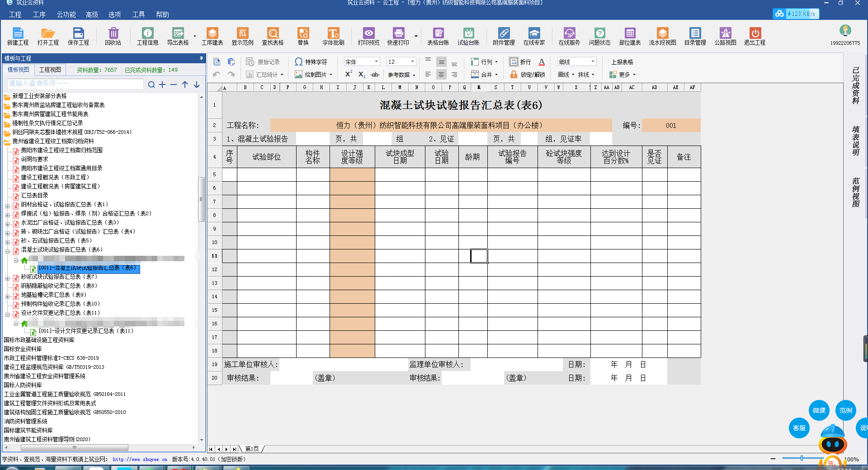Click 上报表格 report table button
Viewport: 868px width, 470px height.
[622, 62]
